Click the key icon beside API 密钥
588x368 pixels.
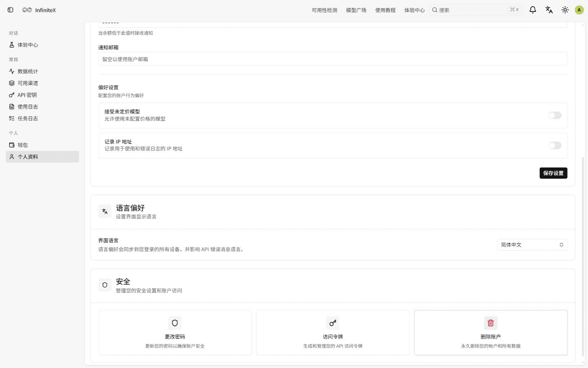[11, 95]
